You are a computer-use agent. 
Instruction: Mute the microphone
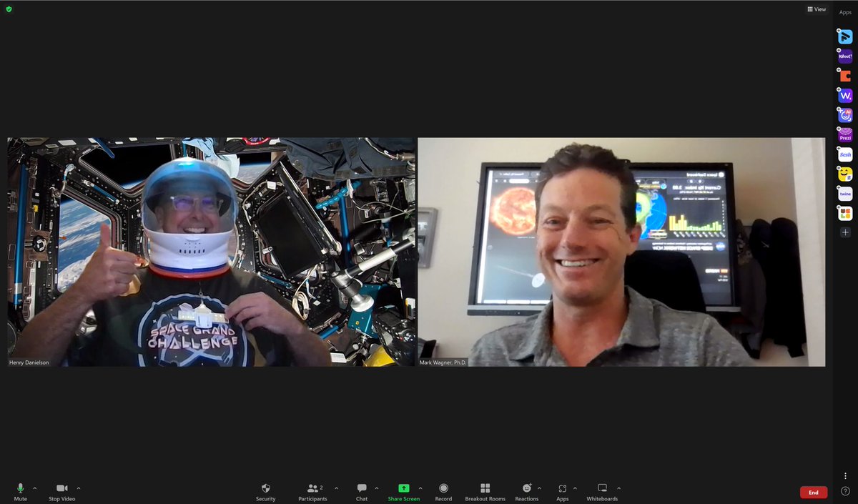pos(20,492)
